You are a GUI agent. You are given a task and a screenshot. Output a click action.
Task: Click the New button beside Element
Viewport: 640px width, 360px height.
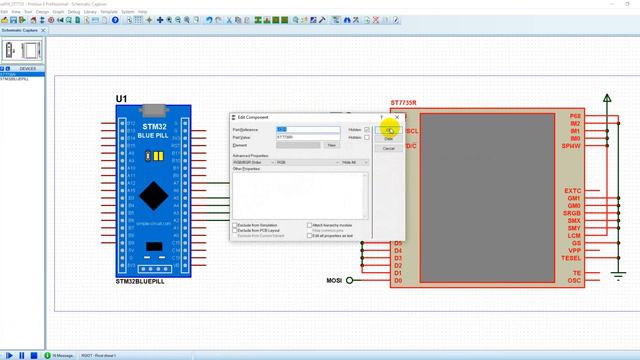331,145
